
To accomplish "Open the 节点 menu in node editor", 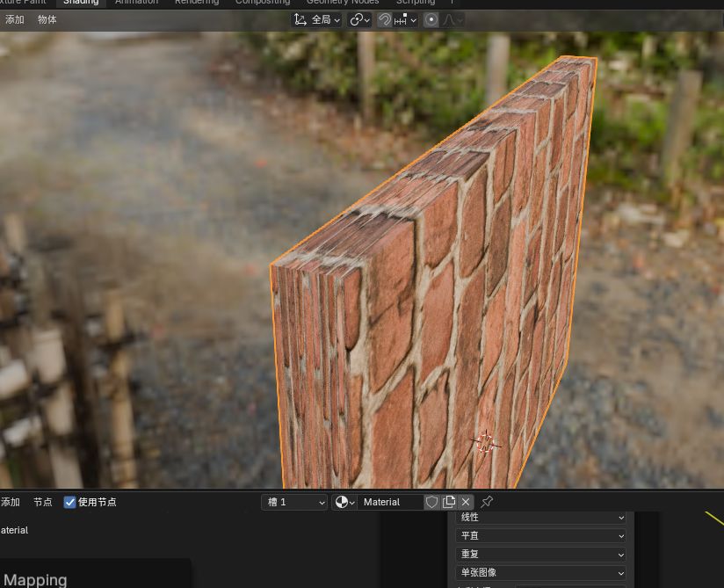I will pos(42,502).
